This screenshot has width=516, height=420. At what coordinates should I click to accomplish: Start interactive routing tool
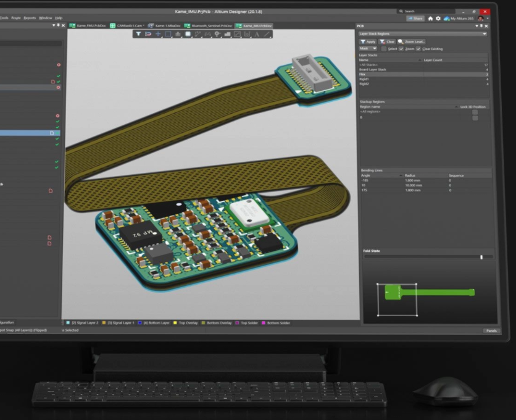click(198, 34)
